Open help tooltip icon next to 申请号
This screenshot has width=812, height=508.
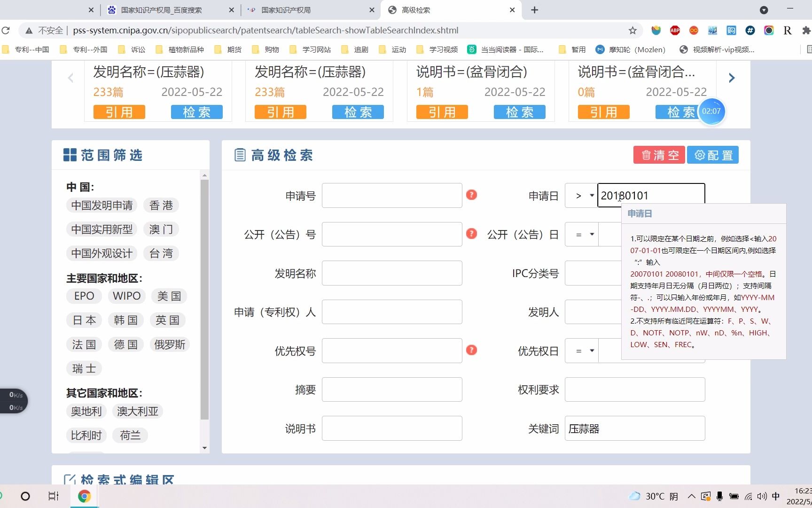click(x=471, y=195)
